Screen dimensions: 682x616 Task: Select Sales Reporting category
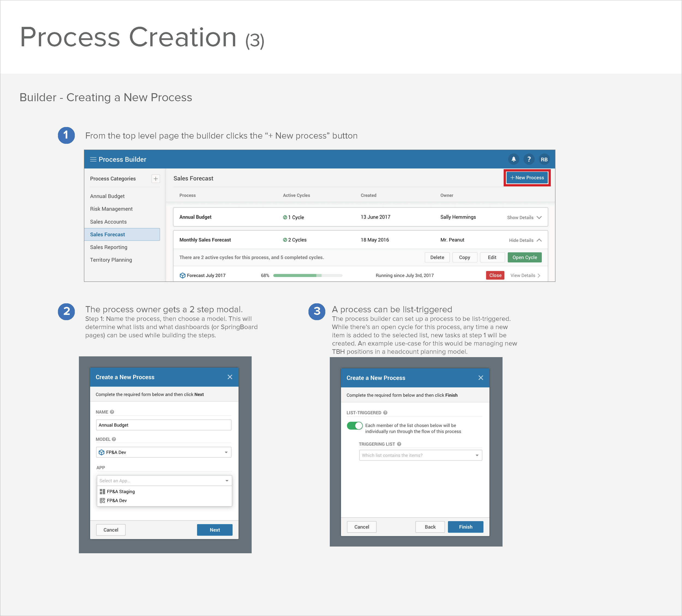(x=109, y=247)
